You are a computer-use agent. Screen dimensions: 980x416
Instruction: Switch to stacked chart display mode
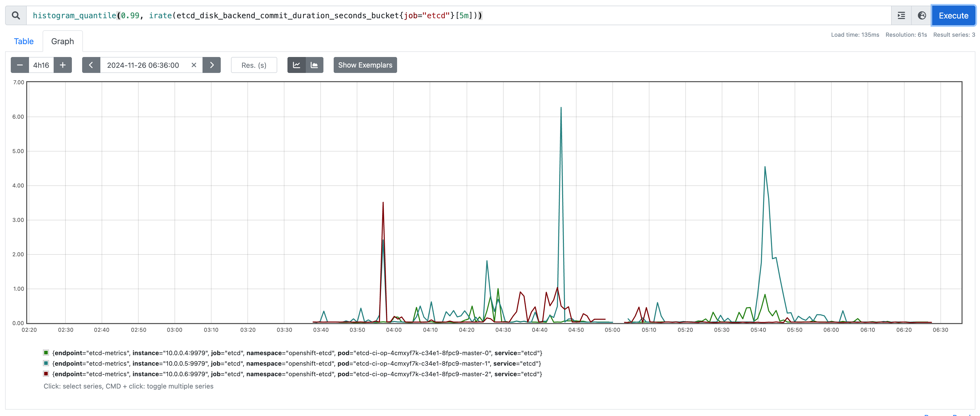click(x=314, y=65)
